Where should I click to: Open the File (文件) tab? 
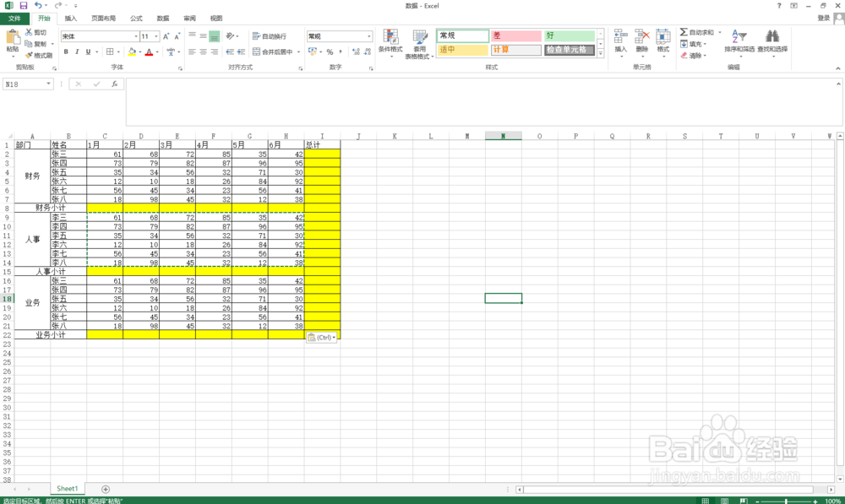(x=14, y=19)
